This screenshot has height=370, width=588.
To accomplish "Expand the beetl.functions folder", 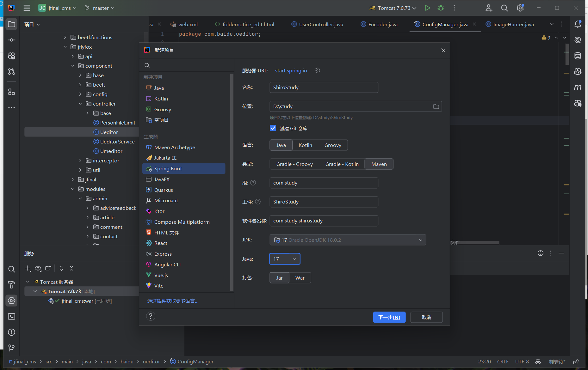I will (x=65, y=37).
